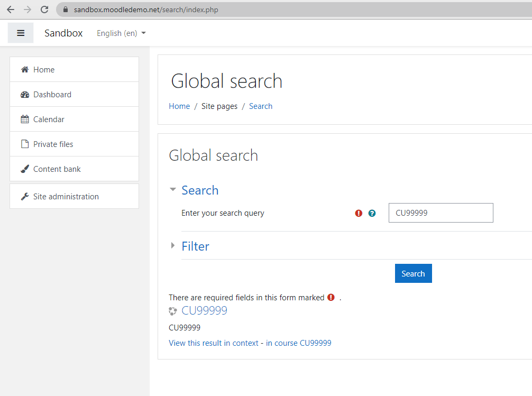Click the Search breadcrumb link
Screen dimensions: 532x396
[261, 106]
